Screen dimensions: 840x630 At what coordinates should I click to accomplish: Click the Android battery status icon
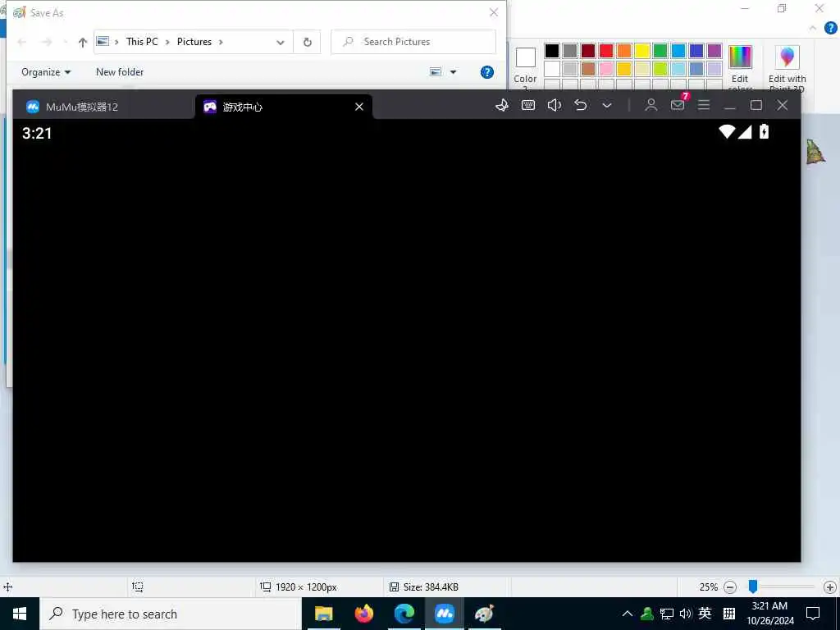click(x=764, y=132)
